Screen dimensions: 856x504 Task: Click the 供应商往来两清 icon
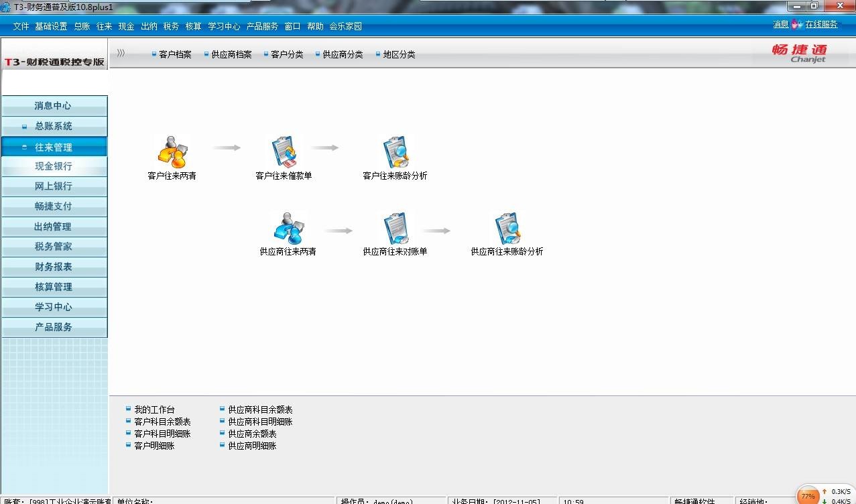point(288,228)
